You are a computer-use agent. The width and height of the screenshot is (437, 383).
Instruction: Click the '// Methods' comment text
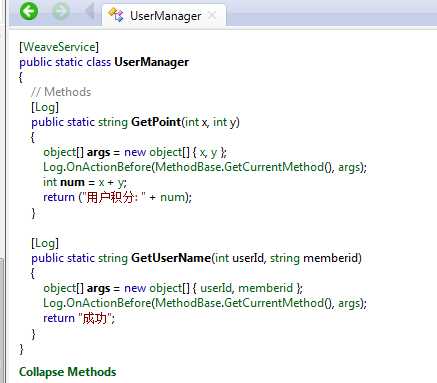[x=61, y=92]
